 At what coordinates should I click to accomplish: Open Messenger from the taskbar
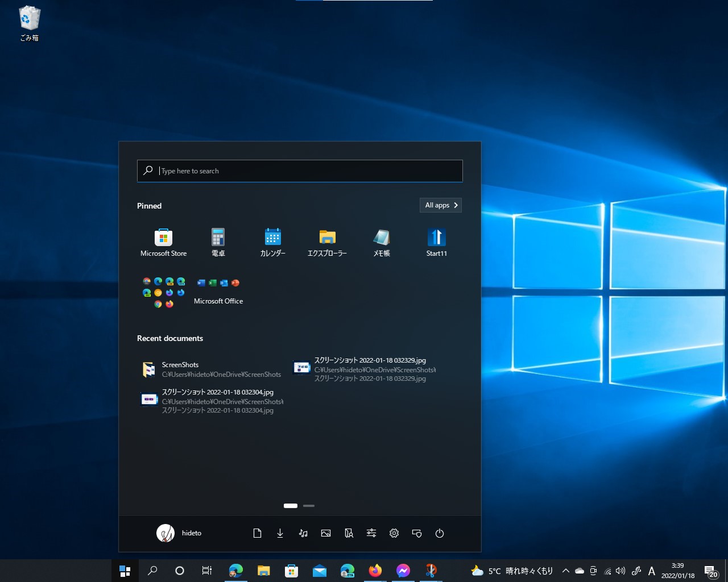[403, 571]
